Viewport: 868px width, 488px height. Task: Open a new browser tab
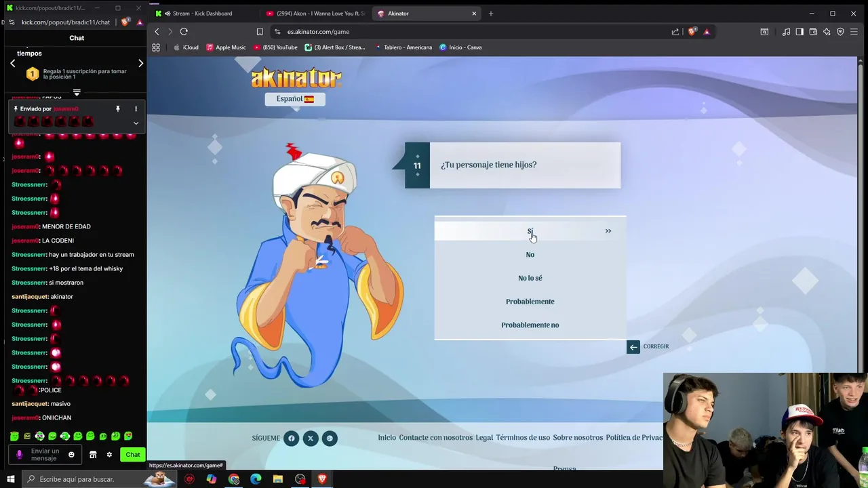tap(491, 14)
